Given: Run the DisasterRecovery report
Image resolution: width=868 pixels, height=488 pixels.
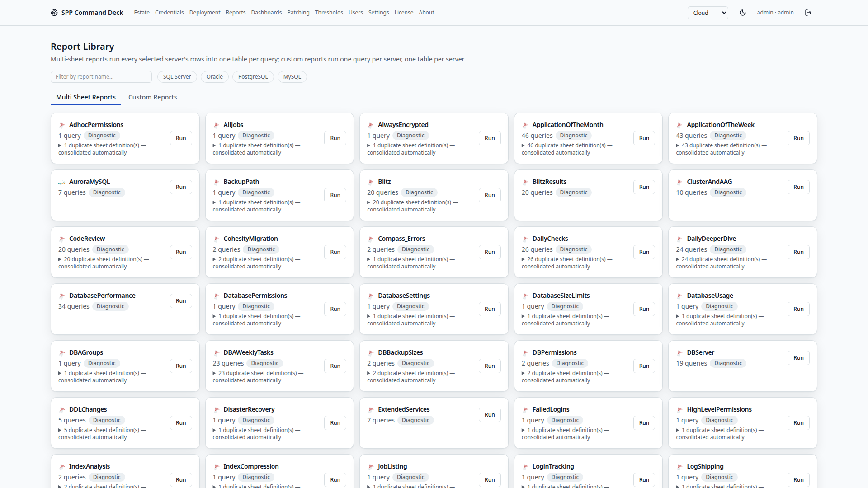Looking at the screenshot, I should (x=335, y=423).
